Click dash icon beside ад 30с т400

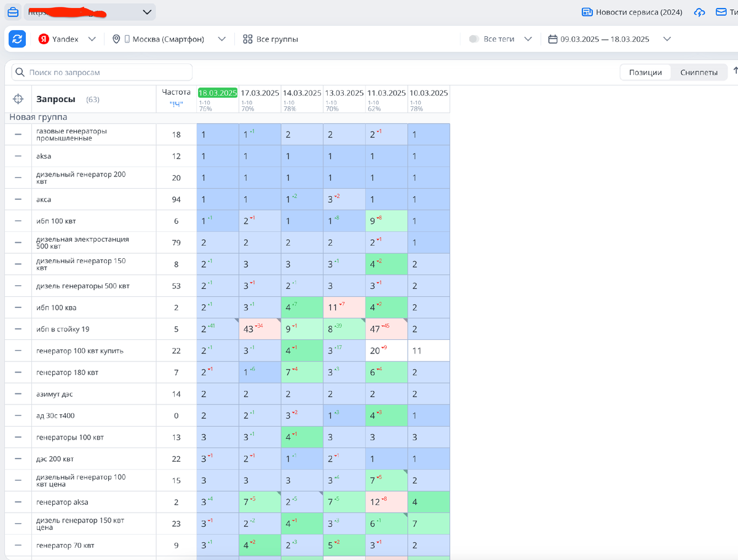pos(18,416)
